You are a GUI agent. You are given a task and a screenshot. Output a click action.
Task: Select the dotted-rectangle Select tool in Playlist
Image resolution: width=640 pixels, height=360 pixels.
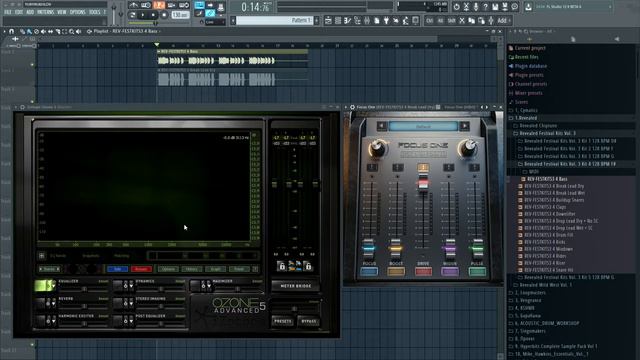tap(64, 31)
